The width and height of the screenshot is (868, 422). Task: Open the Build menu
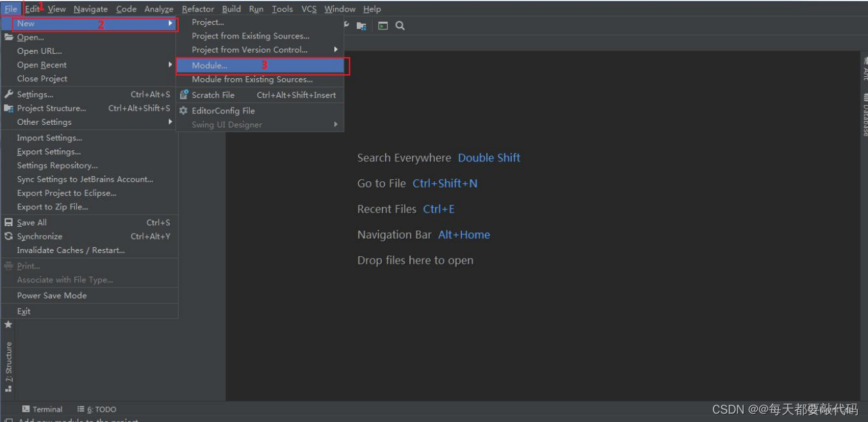point(231,9)
